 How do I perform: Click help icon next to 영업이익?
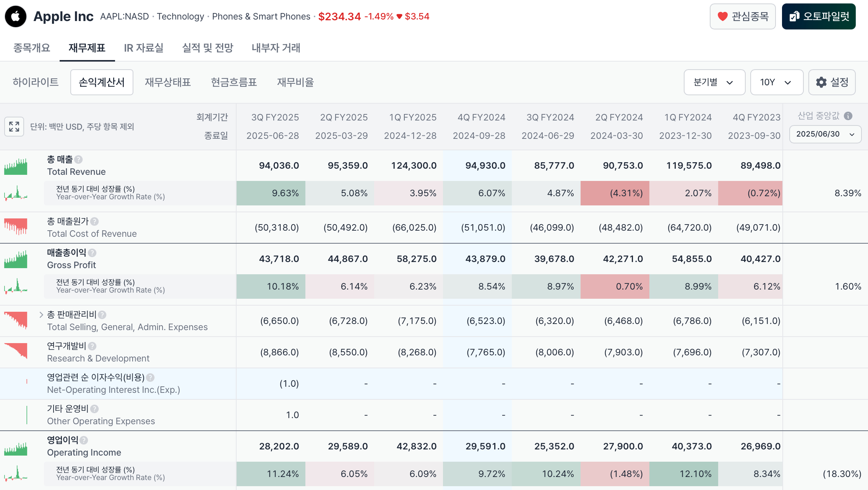[84, 440]
